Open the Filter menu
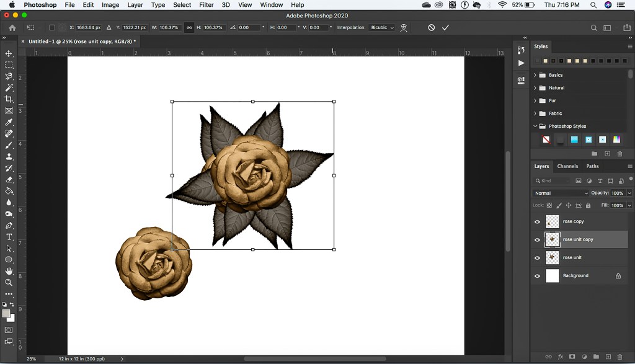Image resolution: width=635 pixels, height=364 pixels. point(206,5)
